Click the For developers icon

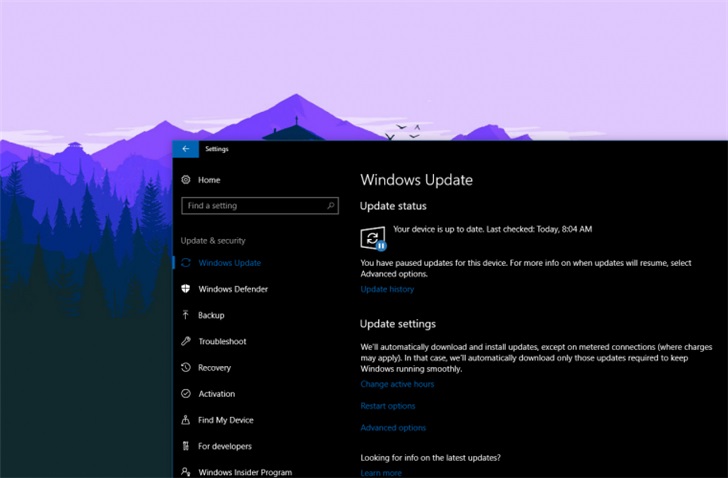click(186, 446)
